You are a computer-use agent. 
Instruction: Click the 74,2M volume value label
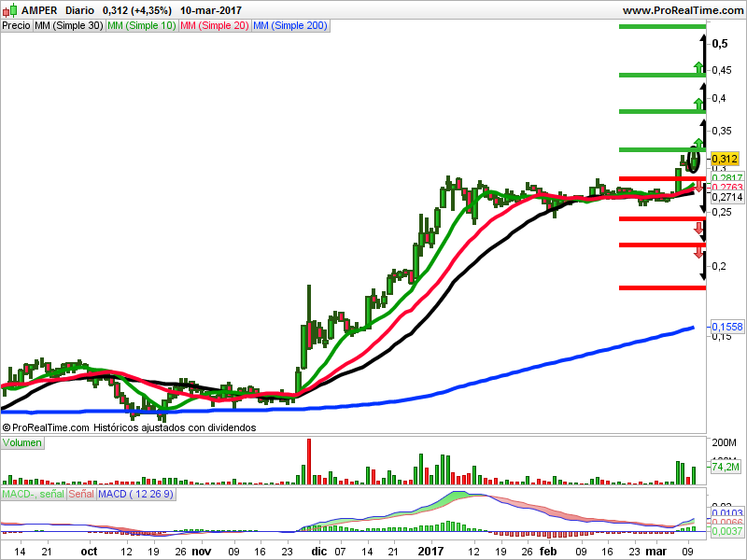(726, 467)
